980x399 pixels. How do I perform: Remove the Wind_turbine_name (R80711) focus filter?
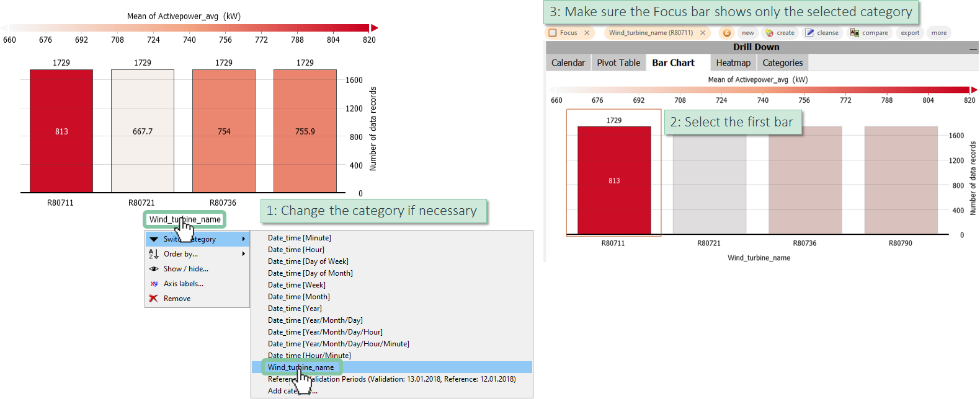tap(703, 33)
